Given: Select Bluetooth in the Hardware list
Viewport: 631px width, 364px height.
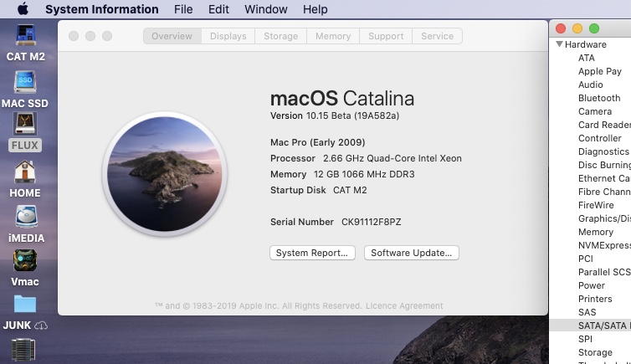Looking at the screenshot, I should point(599,98).
